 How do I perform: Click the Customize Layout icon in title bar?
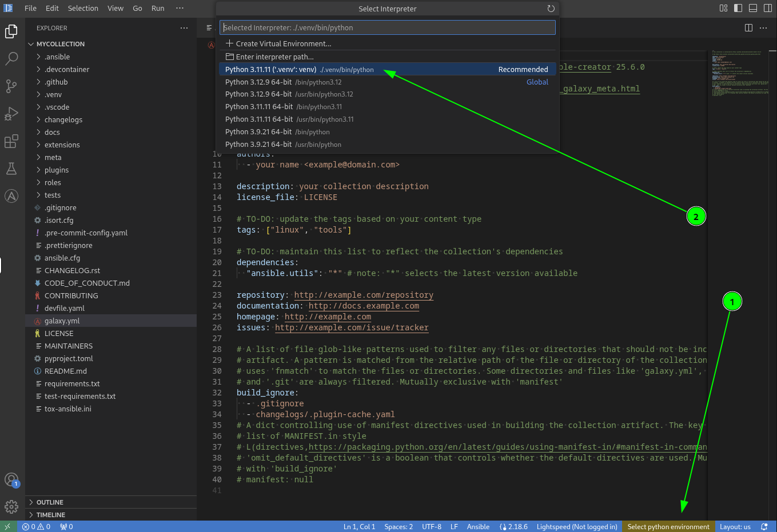[723, 8]
